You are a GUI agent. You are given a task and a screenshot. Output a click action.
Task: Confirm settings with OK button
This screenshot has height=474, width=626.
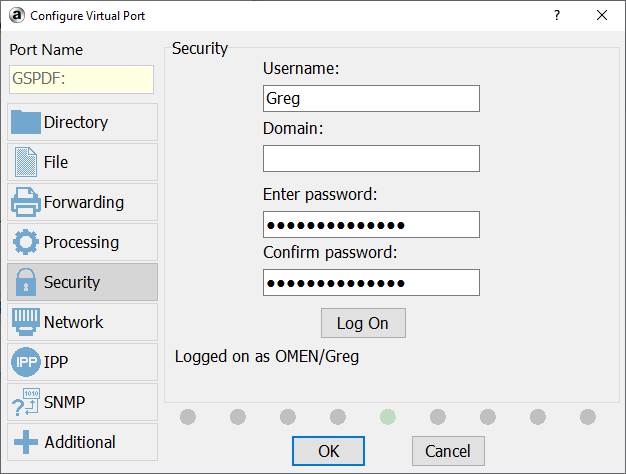point(328,451)
